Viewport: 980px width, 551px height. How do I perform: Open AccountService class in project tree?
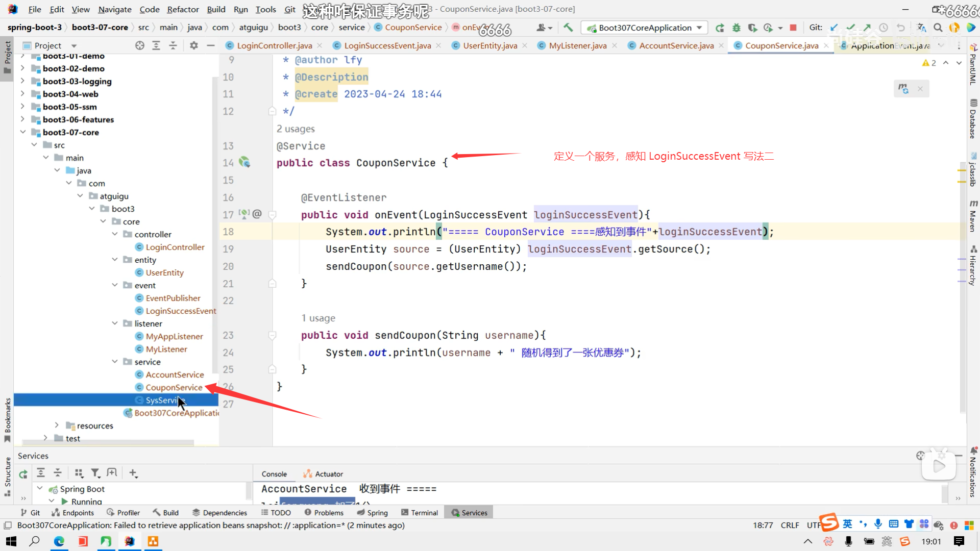point(175,374)
